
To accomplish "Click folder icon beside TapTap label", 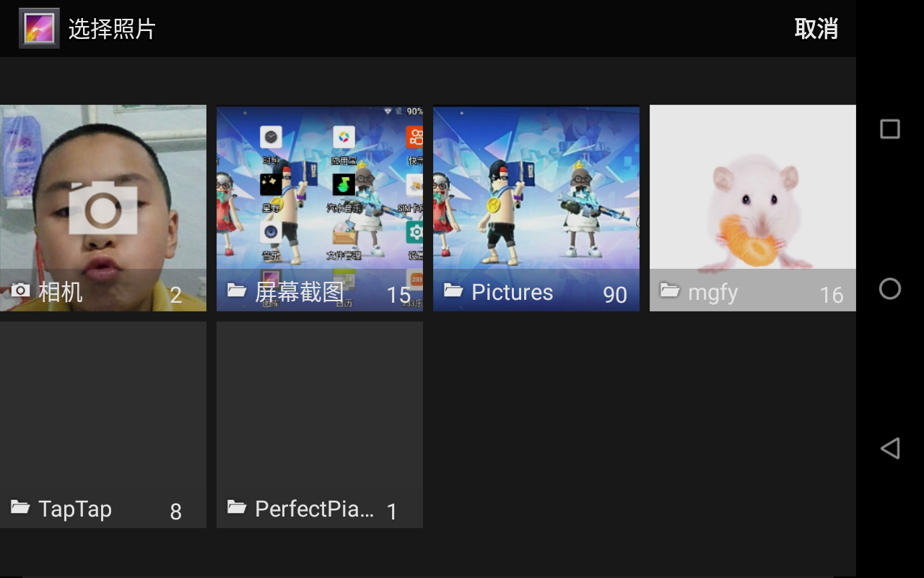I will pos(20,507).
